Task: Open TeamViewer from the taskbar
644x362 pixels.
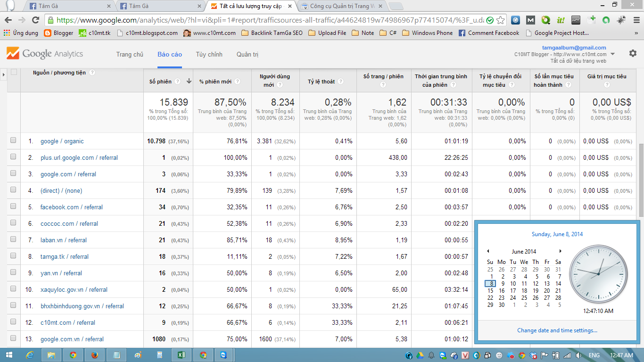Action: [x=224, y=355]
